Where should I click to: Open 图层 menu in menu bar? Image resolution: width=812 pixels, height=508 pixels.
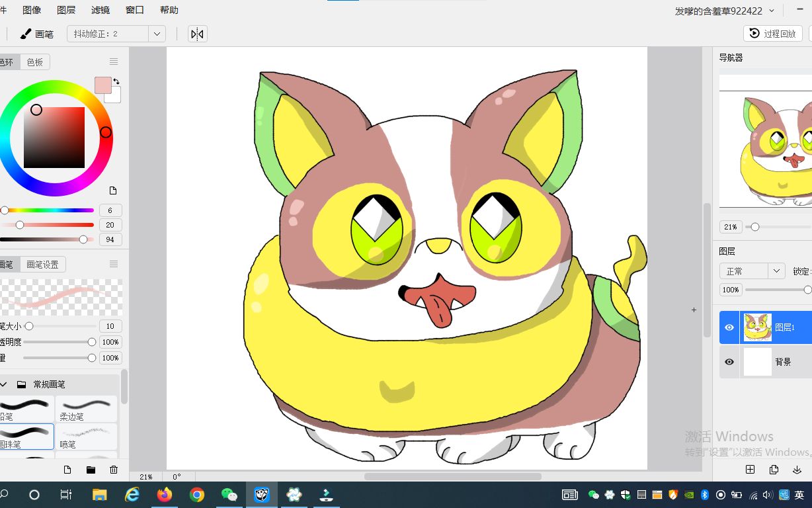pos(66,10)
